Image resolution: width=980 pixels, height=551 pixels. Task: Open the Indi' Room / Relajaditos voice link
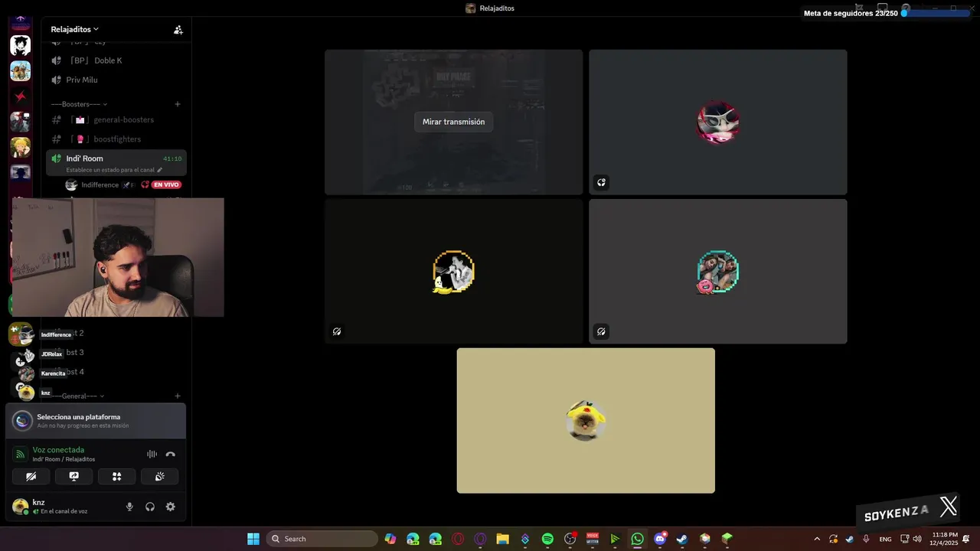pyautogui.click(x=64, y=459)
